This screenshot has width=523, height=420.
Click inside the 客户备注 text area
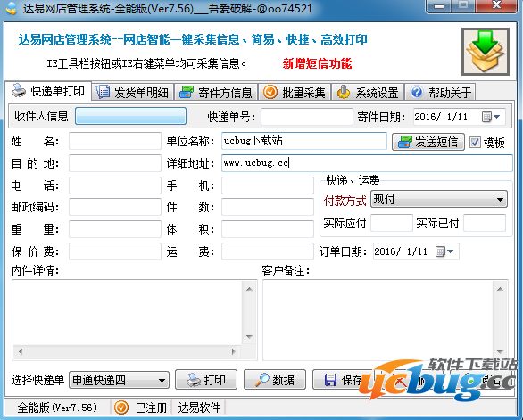point(378,320)
